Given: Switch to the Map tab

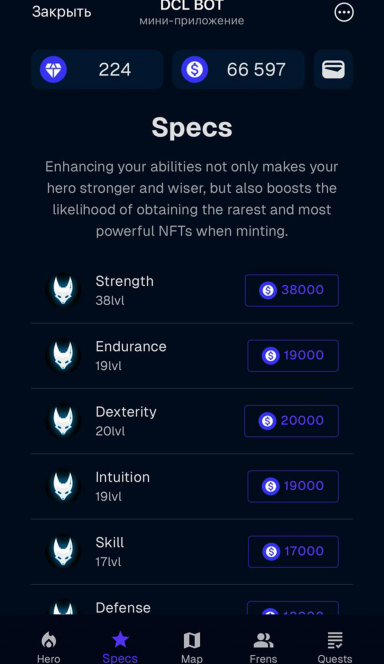Looking at the screenshot, I should pyautogui.click(x=192, y=647).
